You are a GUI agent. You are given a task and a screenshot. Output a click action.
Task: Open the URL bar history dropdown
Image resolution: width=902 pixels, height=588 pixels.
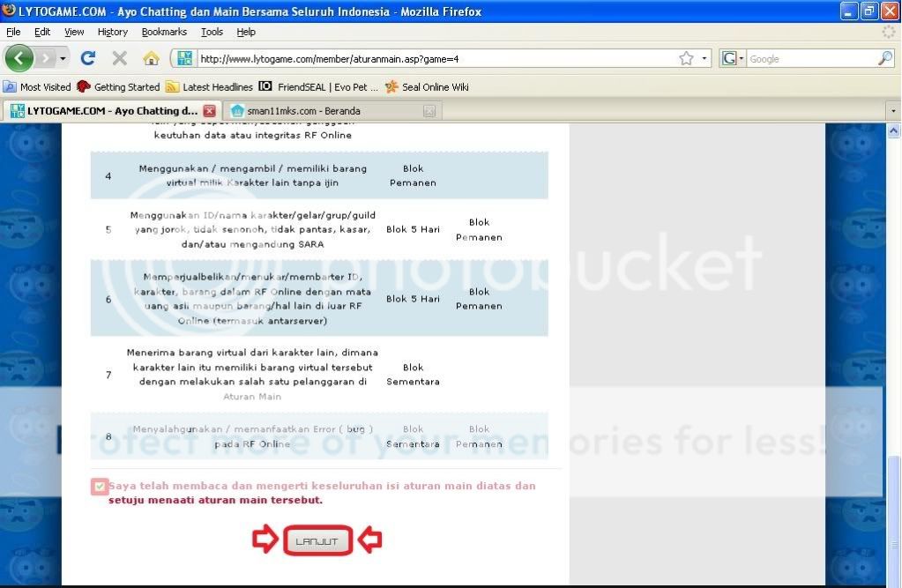(x=704, y=58)
